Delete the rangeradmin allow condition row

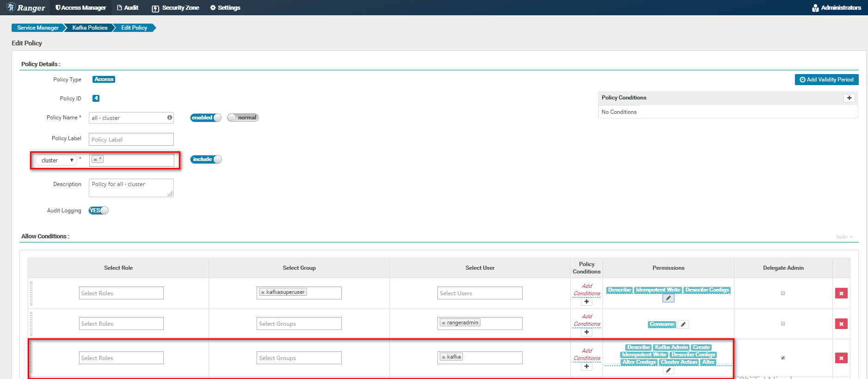click(x=841, y=323)
